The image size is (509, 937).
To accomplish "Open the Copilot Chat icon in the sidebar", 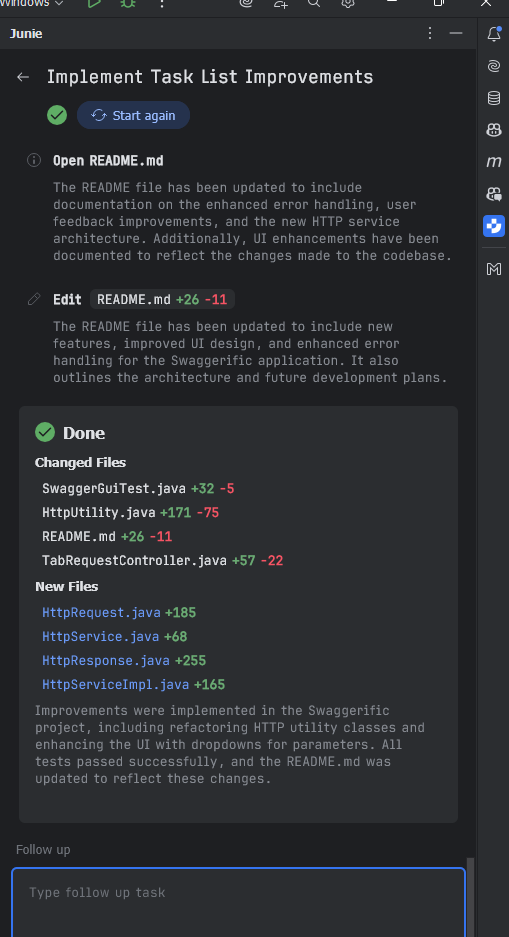I will (493, 194).
